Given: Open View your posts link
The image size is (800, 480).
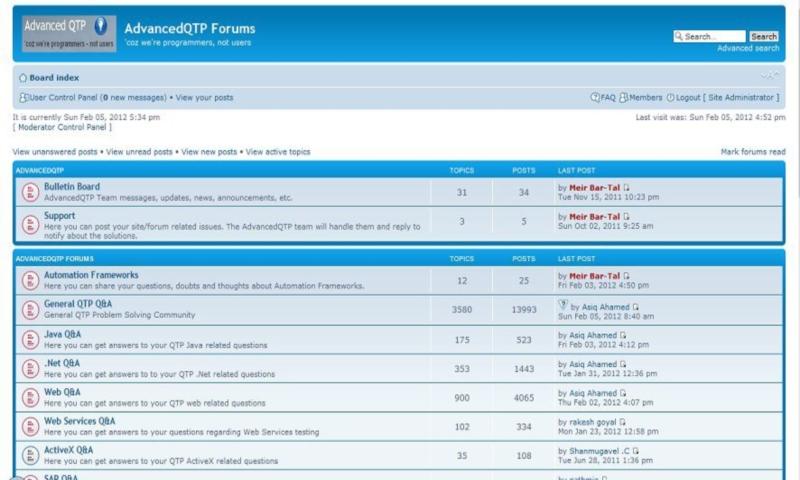Looking at the screenshot, I should pyautogui.click(x=205, y=97).
